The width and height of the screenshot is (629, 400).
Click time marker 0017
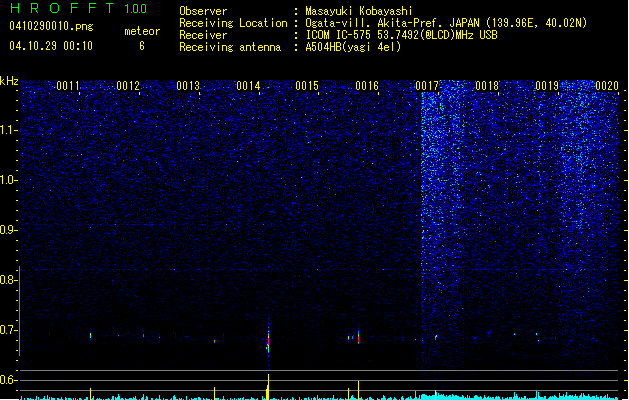point(427,86)
